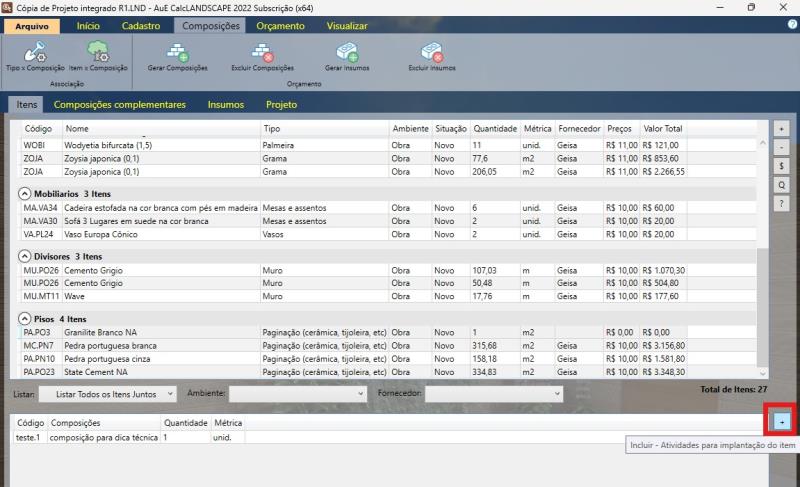
Task: Select the Vaso Europa Cônico row
Action: [388, 235]
